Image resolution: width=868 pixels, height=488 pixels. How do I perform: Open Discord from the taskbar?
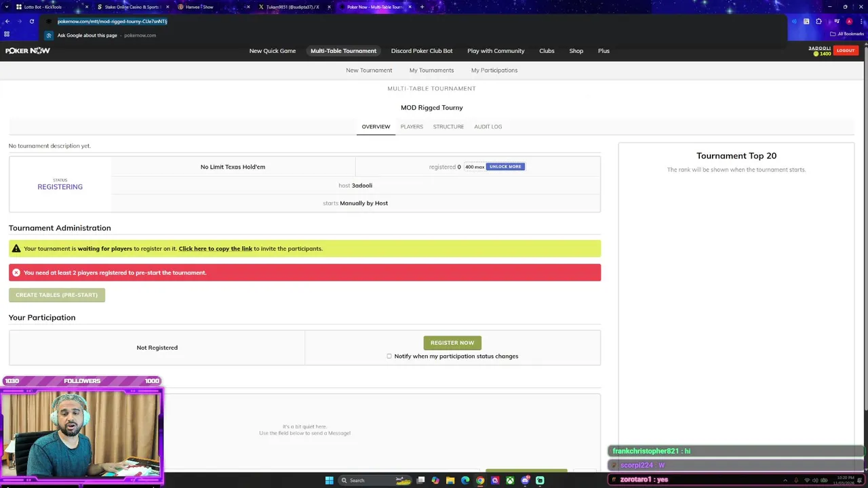pos(525,481)
